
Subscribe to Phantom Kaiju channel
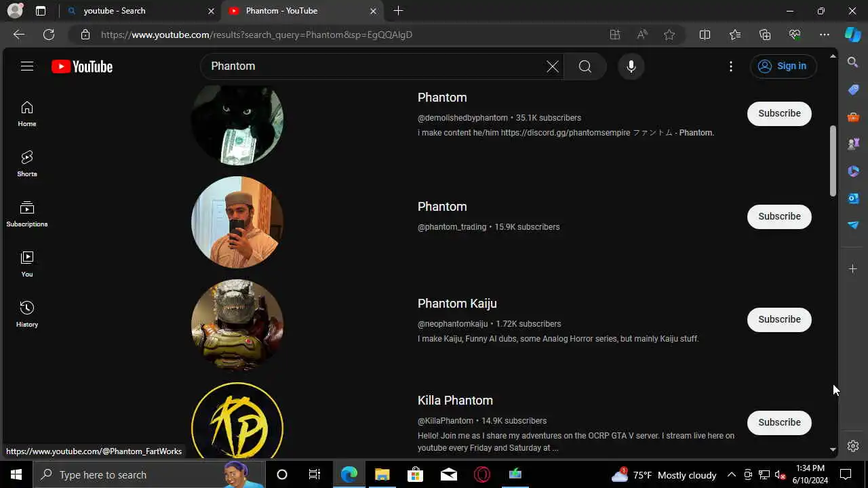(779, 319)
